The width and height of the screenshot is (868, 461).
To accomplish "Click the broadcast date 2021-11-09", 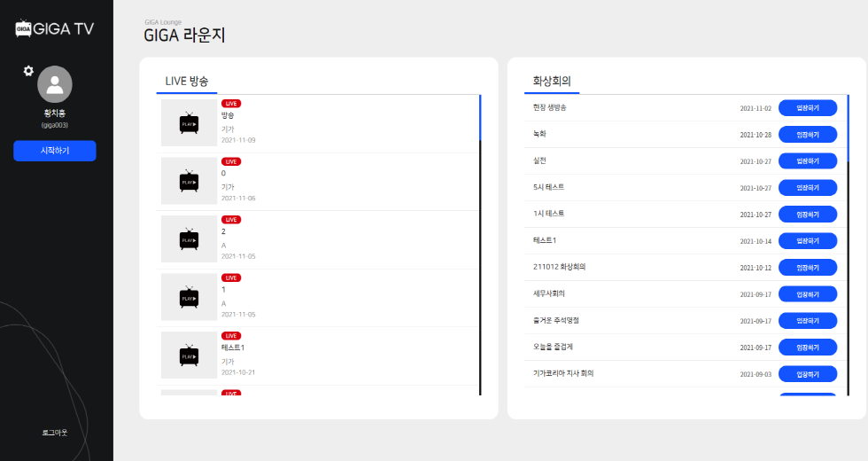I will pyautogui.click(x=238, y=140).
